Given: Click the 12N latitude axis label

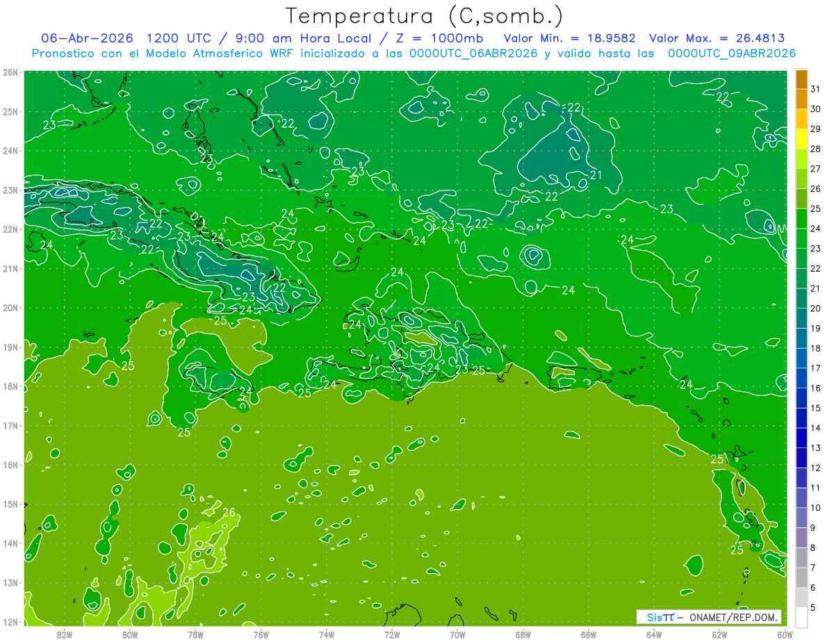Looking at the screenshot, I should click(10, 622).
